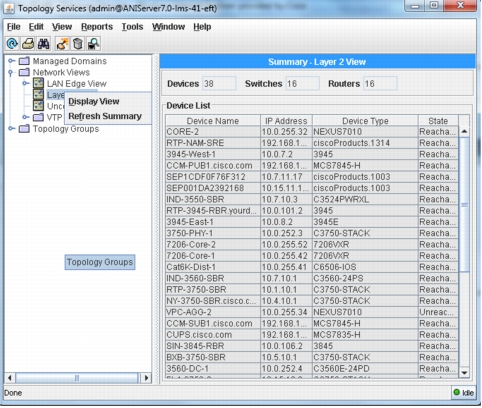Click the C3560E-24PD device type cell
The width and height of the screenshot is (482, 408).
pyautogui.click(x=365, y=368)
